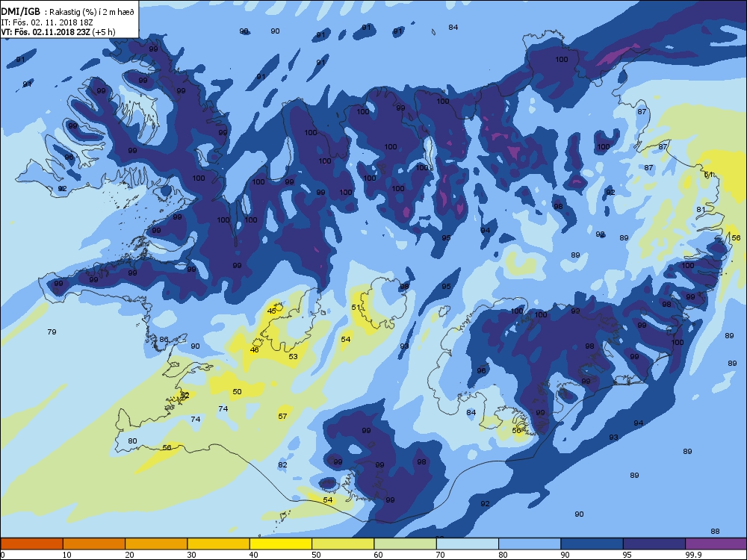
Task: Click the 'Rakastig (%) í 2 m hæð' label
Action: tap(90, 13)
